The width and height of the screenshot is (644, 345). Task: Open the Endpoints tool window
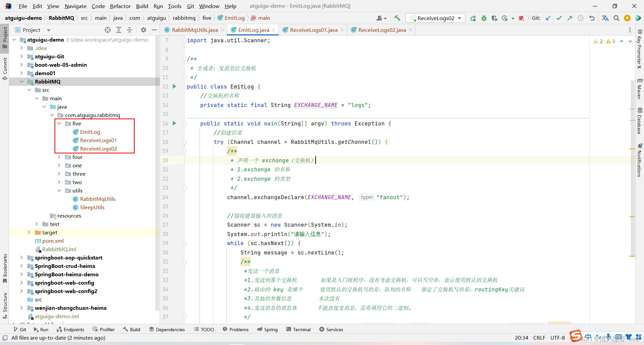pyautogui.click(x=70, y=330)
